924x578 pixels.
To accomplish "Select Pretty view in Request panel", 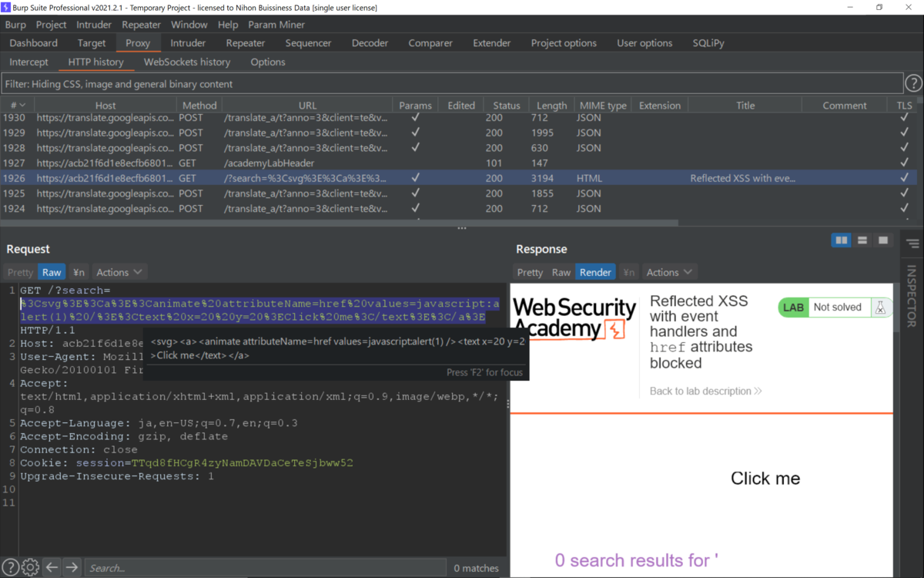I will click(21, 272).
